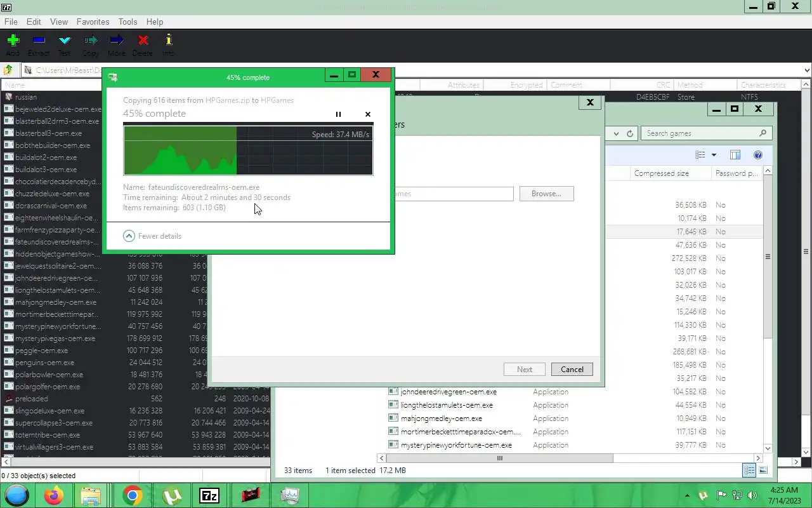Open File Explorer from the taskbar
The image size is (812, 508).
(x=91, y=495)
